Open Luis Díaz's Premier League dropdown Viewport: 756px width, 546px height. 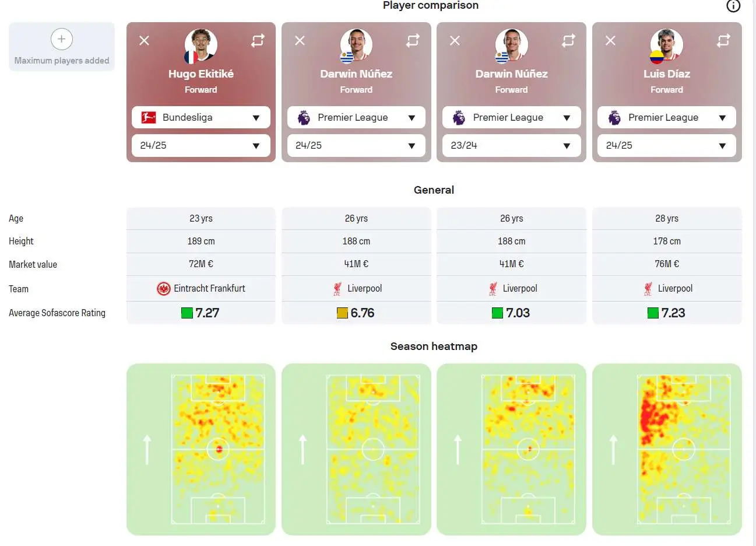coord(667,117)
